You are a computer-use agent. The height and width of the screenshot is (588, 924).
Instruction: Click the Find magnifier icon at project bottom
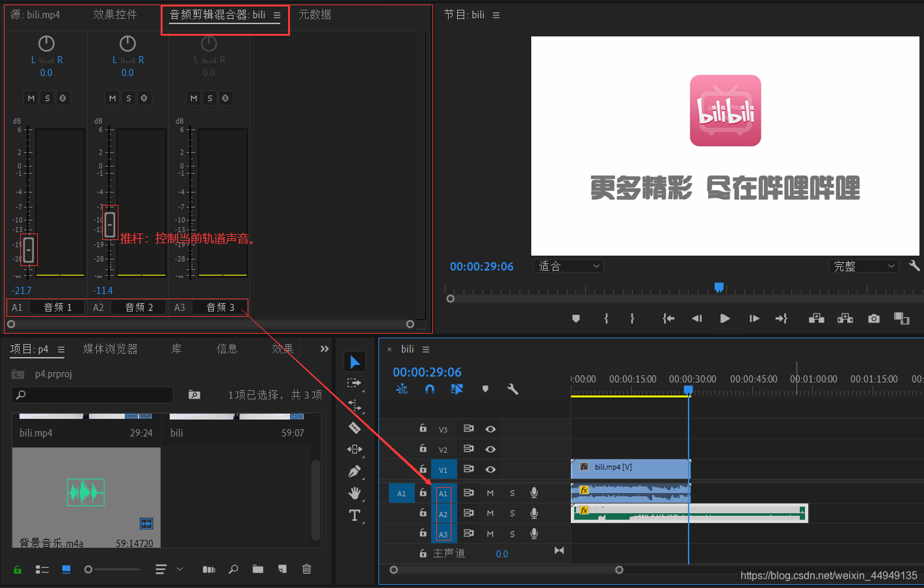tap(233, 569)
